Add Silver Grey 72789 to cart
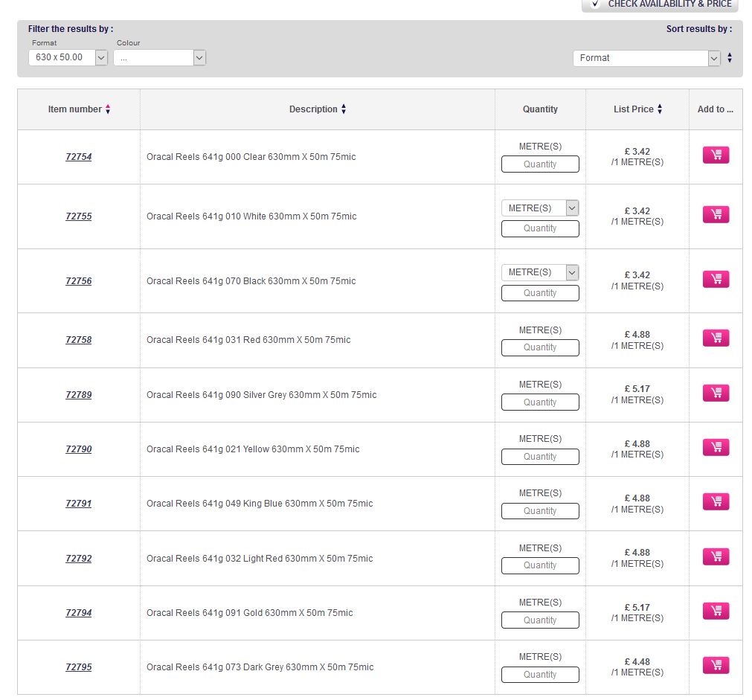This screenshot has width=752, height=700. click(716, 393)
